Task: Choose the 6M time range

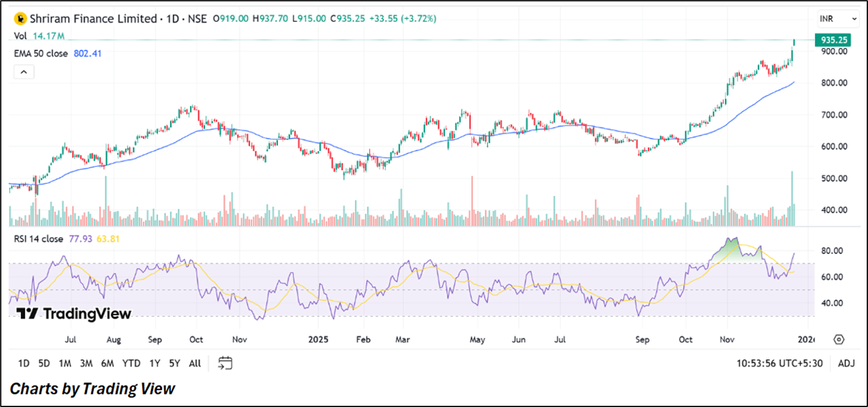Action: tap(107, 363)
